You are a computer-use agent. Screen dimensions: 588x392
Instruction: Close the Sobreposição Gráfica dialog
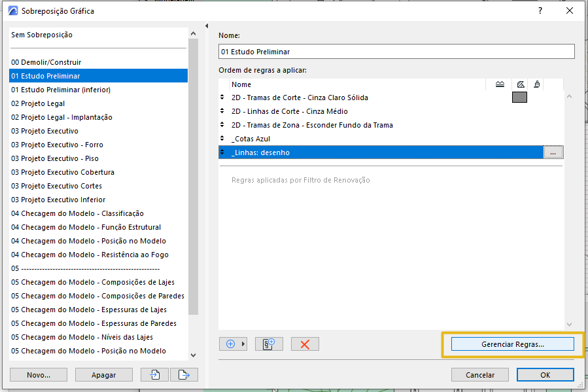570,10
